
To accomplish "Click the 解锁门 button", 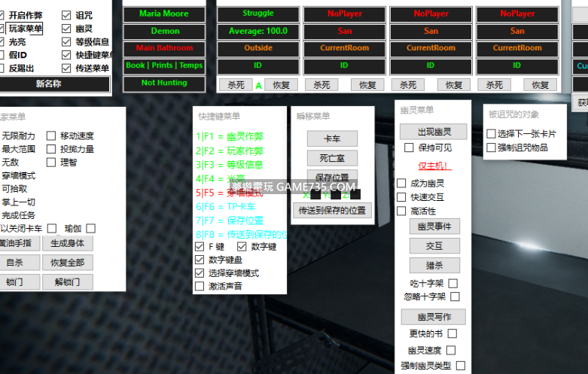I will [x=68, y=282].
